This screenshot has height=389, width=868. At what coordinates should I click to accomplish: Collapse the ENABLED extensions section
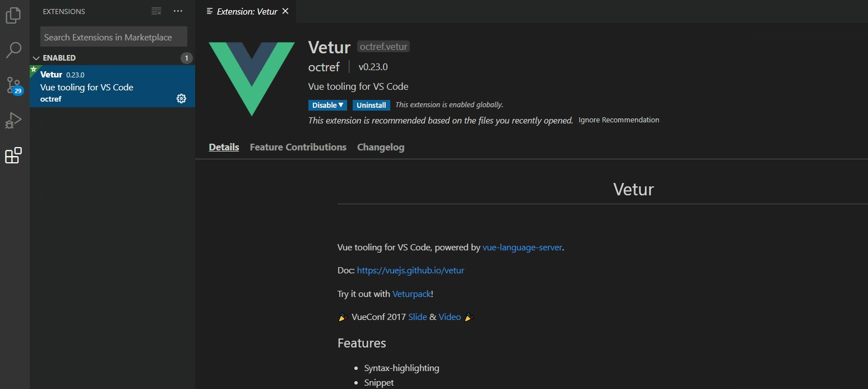[x=36, y=57]
